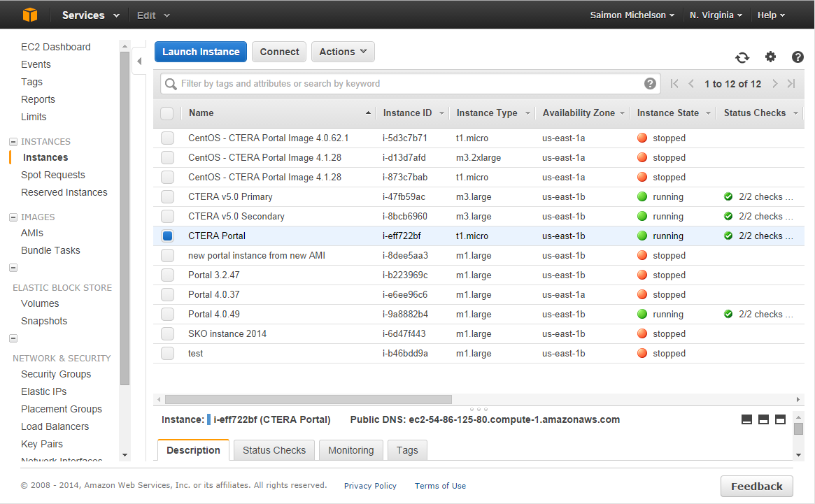Collapse the IMAGES sidebar section
Viewport: 815px width, 504px height.
click(x=13, y=217)
